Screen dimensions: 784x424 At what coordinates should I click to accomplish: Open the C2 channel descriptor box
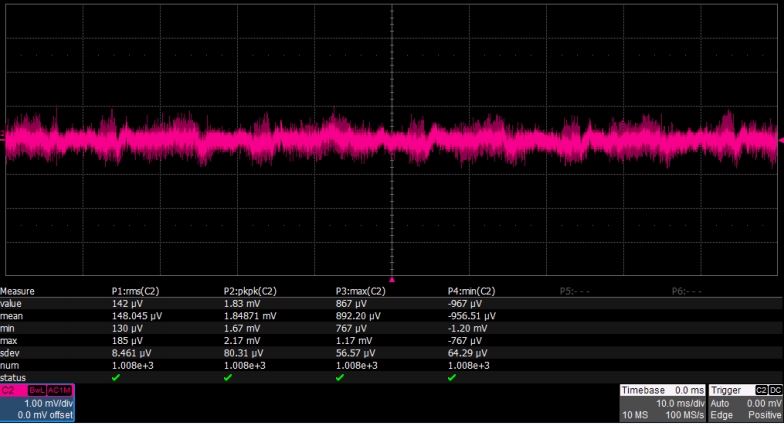click(x=38, y=402)
